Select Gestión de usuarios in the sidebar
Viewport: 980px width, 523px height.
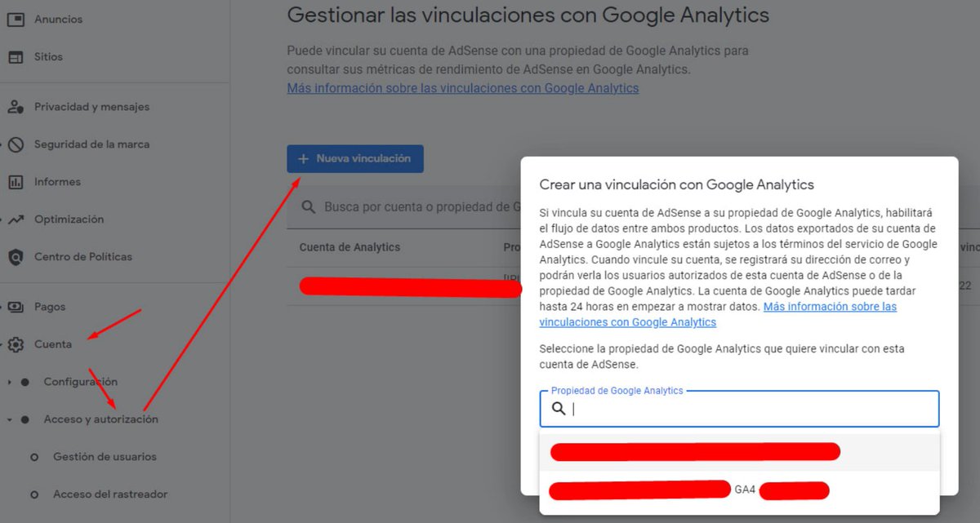(104, 456)
